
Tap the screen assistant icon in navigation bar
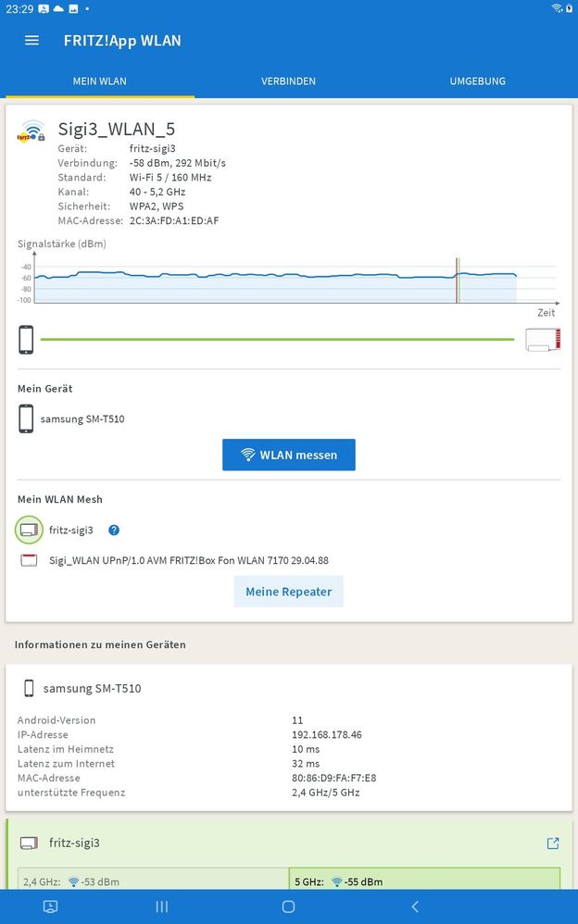51,907
